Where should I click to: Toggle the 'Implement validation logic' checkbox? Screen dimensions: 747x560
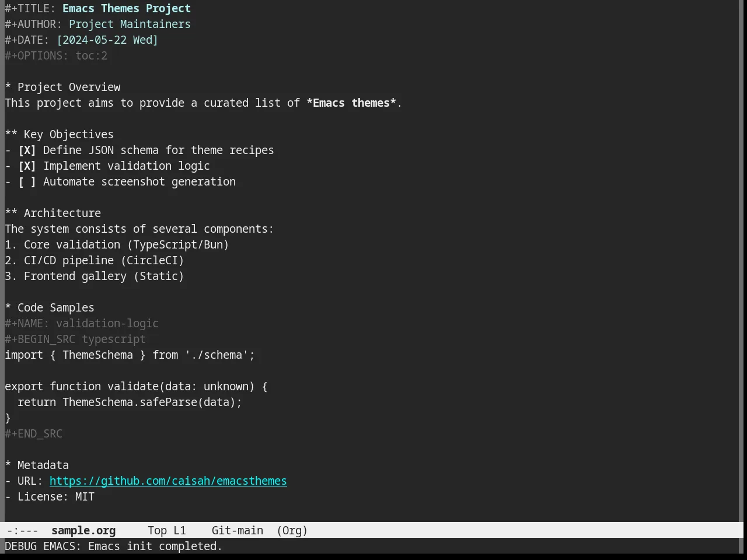(27, 166)
